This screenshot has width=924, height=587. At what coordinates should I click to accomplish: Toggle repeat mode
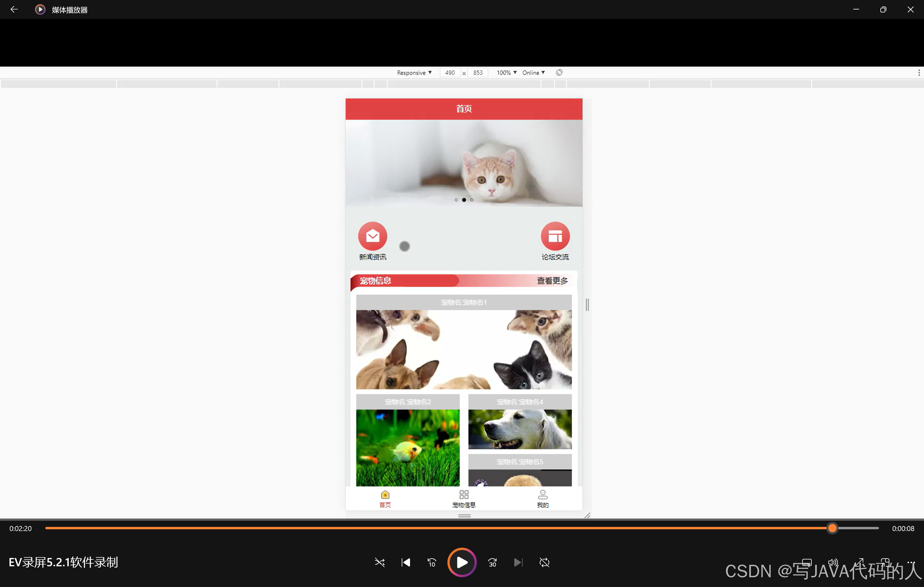click(x=545, y=562)
